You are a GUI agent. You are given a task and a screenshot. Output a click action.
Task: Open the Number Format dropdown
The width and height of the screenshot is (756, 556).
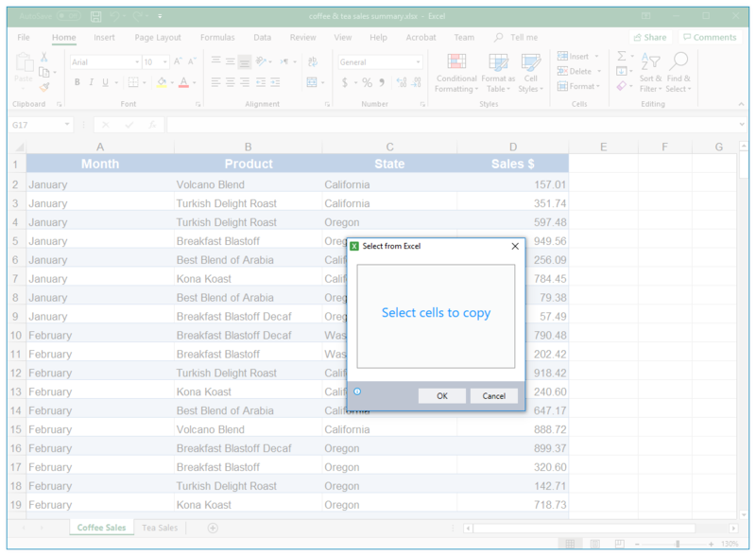(x=418, y=61)
